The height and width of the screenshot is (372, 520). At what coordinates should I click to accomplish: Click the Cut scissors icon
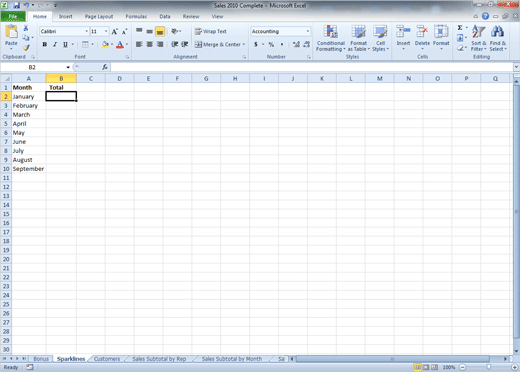click(26, 29)
